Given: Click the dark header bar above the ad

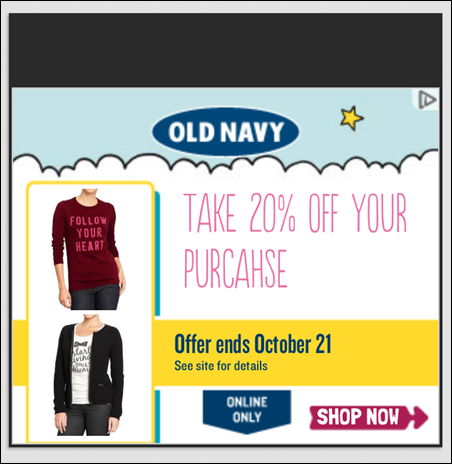Looking at the screenshot, I should pos(226,50).
